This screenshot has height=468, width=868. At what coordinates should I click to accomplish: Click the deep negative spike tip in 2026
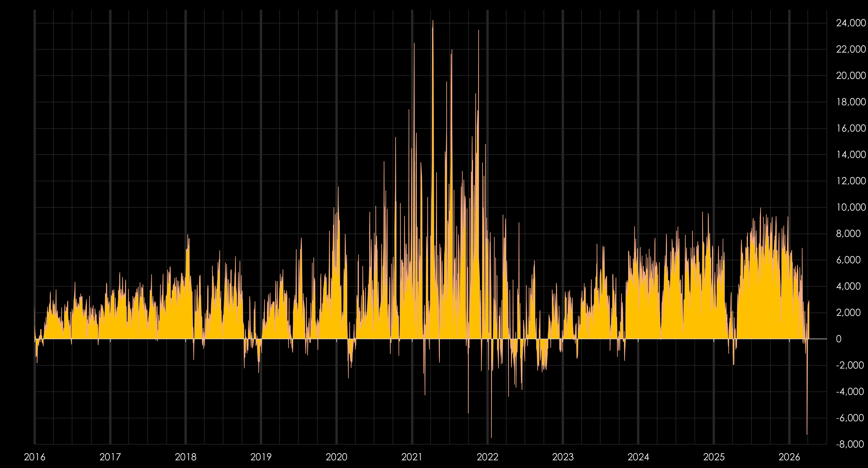(807, 434)
